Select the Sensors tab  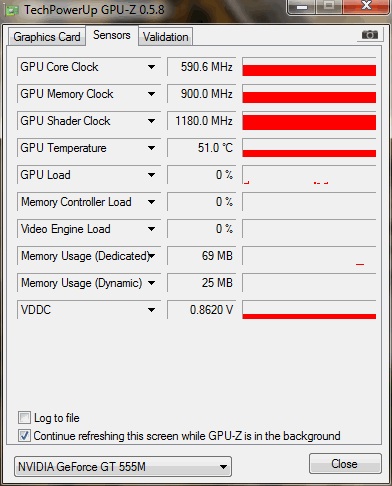coord(112,35)
